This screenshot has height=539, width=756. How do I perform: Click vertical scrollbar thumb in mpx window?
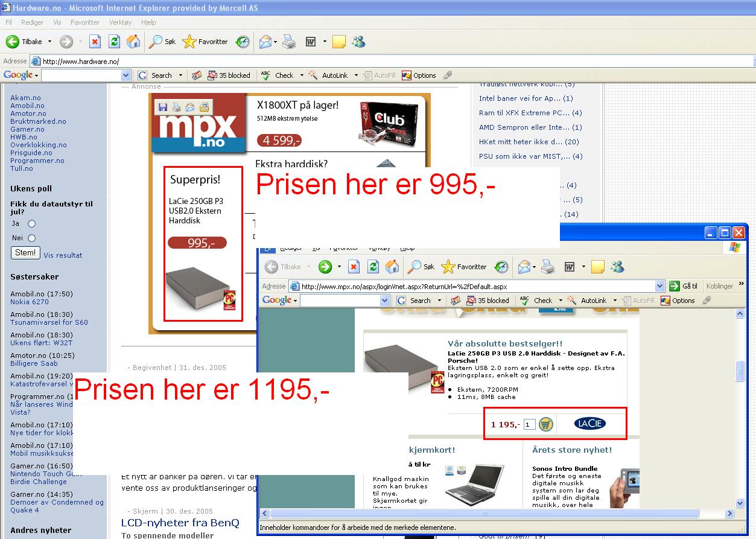tap(740, 371)
